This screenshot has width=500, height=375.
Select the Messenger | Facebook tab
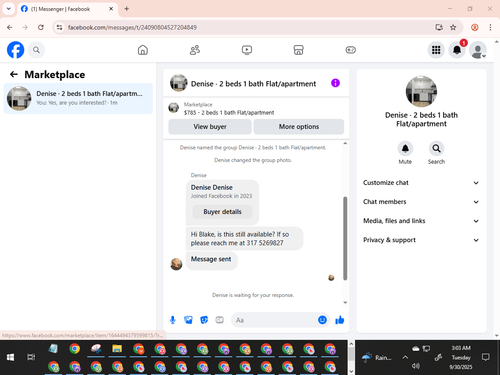(x=67, y=9)
